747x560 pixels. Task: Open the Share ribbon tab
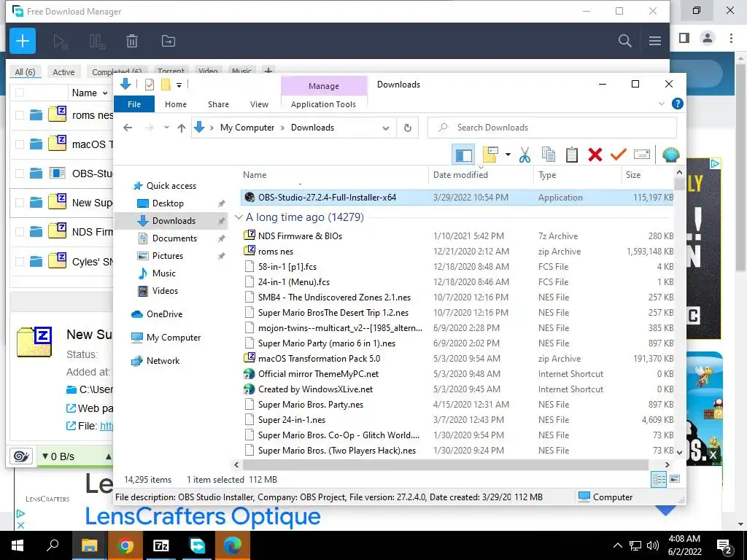point(218,104)
